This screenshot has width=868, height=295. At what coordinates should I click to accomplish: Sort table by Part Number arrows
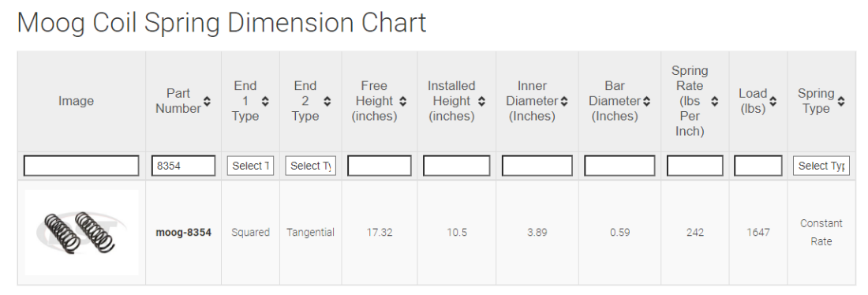pos(207,101)
